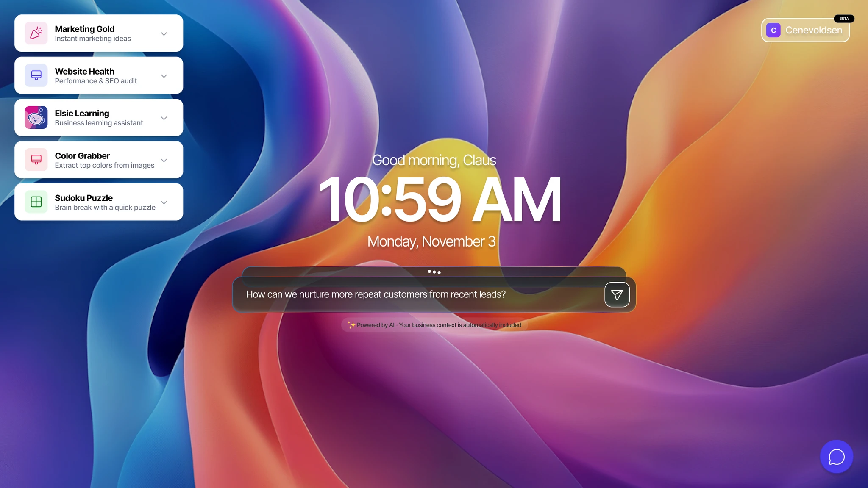Open the Elsie Learning robot icon
The width and height of the screenshot is (868, 488).
(36, 117)
